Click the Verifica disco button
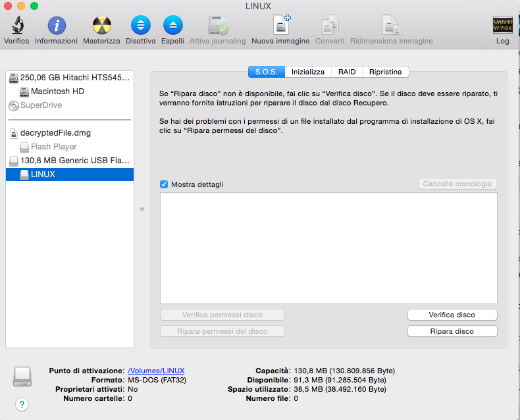Screen dimensions: 520x420 pyautogui.click(x=452, y=315)
